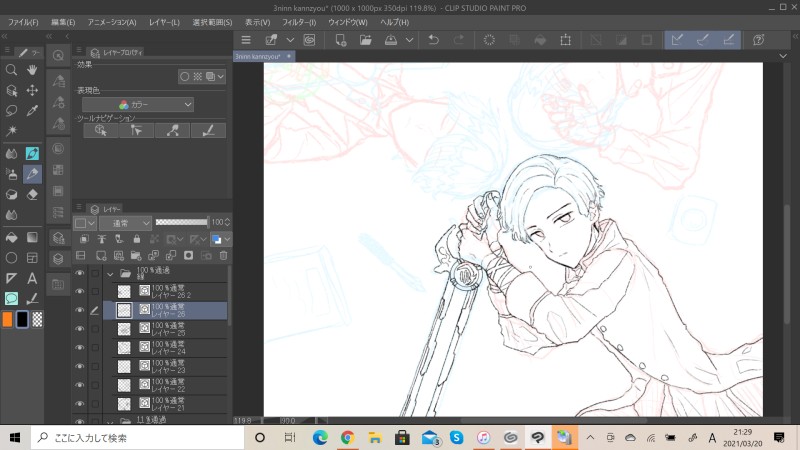Open the フィルター(I) menu
The width and height of the screenshot is (800, 450).
coord(297,21)
